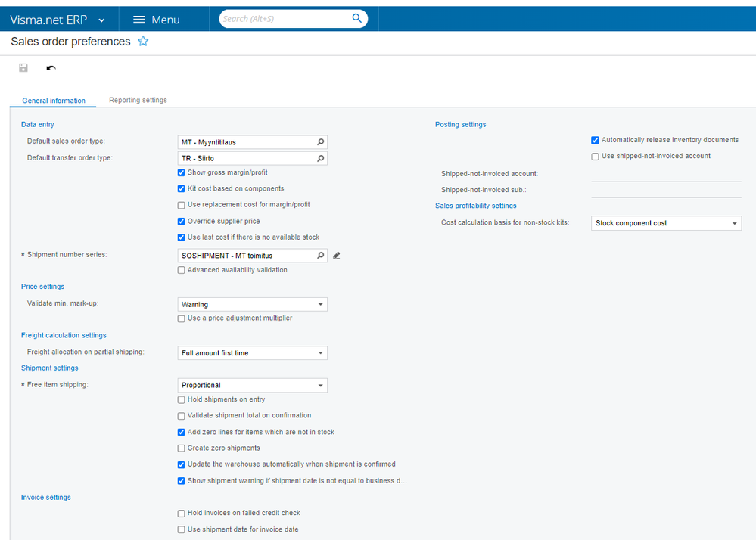Add Sales order preferences to favorites star
The image size is (756, 540).
click(x=143, y=42)
